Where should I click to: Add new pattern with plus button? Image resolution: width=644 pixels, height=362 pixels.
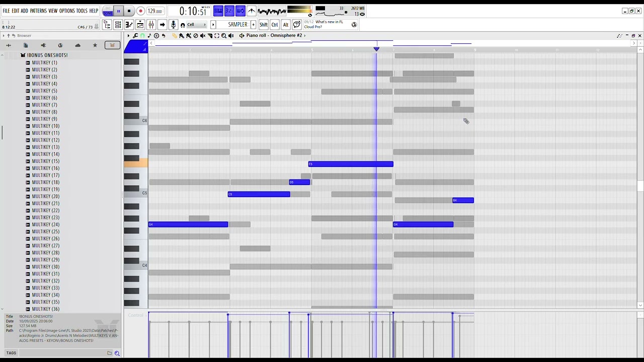[253, 25]
